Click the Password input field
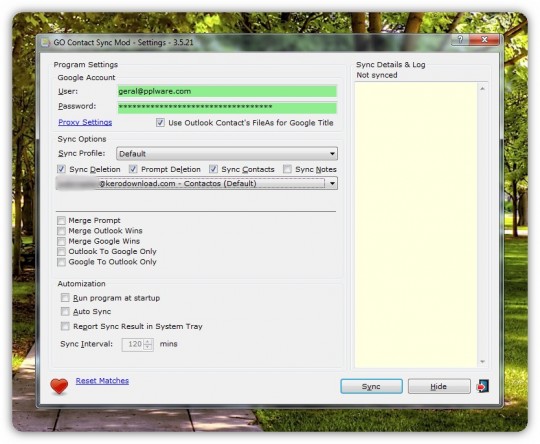 tap(227, 107)
